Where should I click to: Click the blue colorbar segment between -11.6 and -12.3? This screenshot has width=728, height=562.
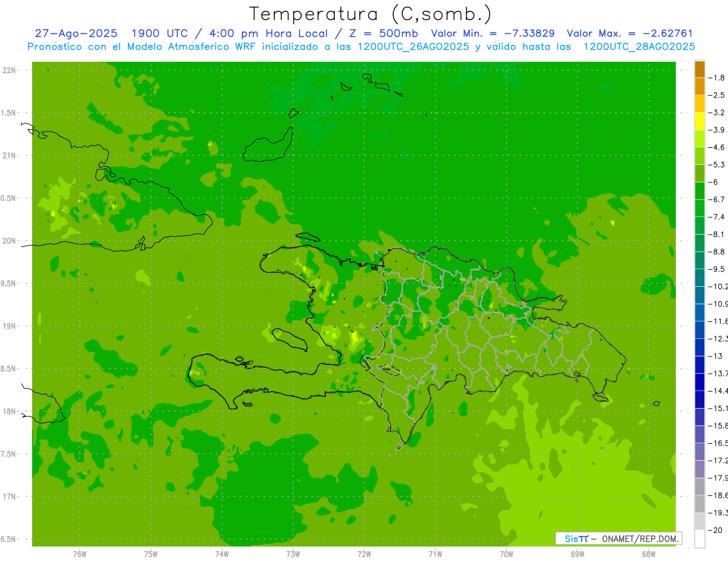pos(699,330)
